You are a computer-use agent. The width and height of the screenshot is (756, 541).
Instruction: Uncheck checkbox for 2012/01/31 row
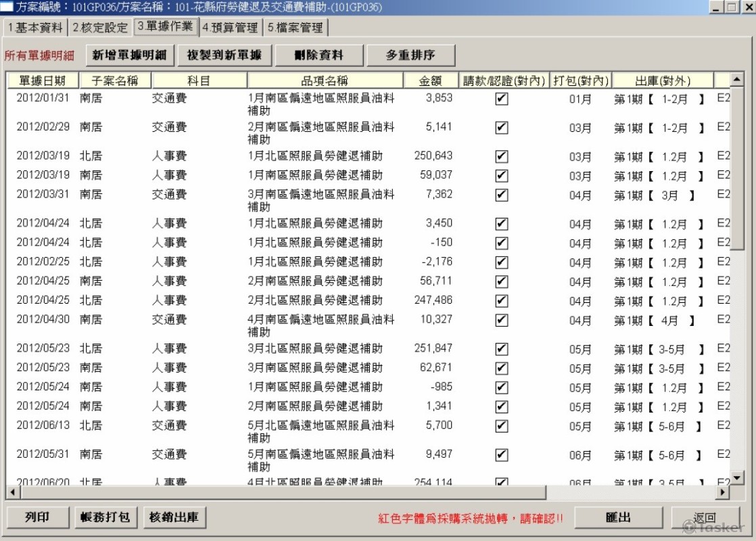pos(501,99)
